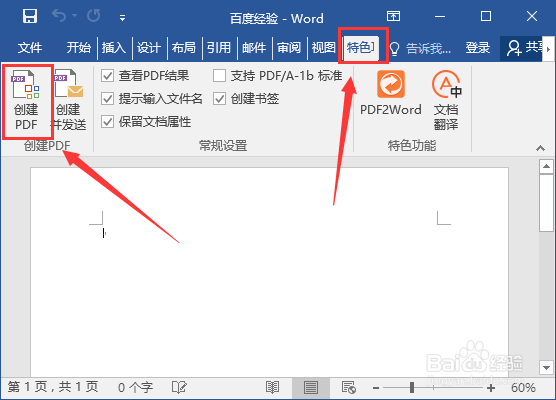
Task: Click the Redo icon in quick access
Action: click(94, 16)
